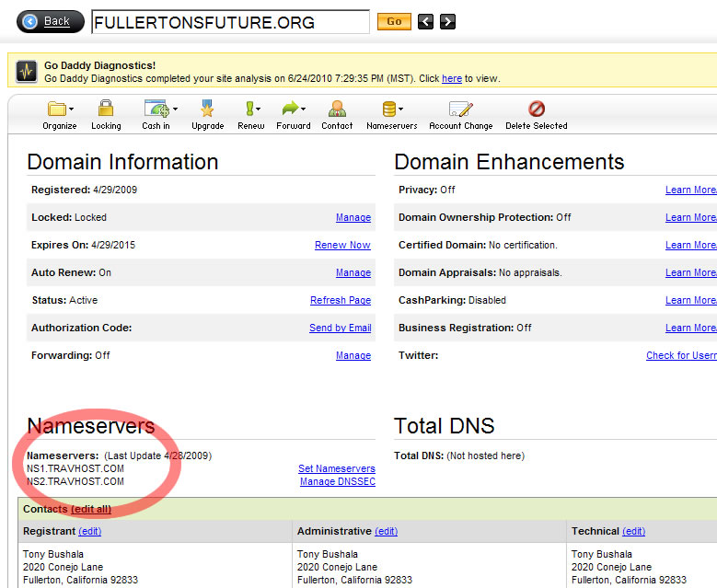Click the Upgrade toolbar icon
The height and width of the screenshot is (588, 717).
[x=207, y=109]
